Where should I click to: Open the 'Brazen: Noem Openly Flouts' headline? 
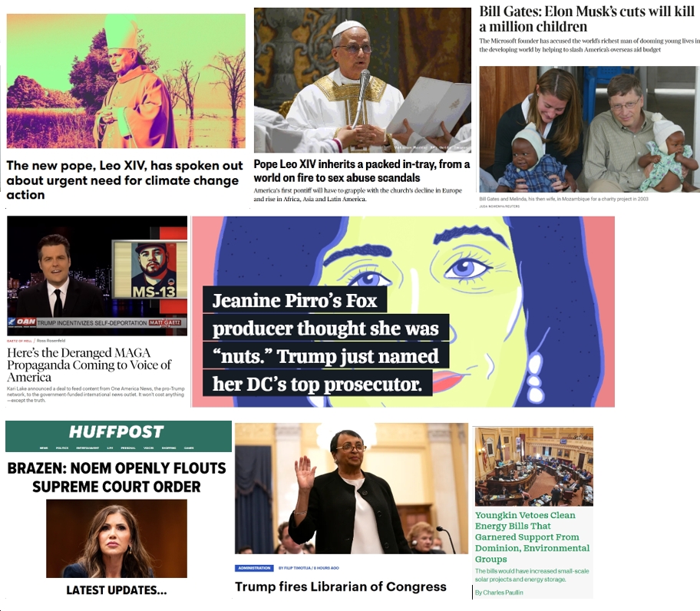(117, 477)
